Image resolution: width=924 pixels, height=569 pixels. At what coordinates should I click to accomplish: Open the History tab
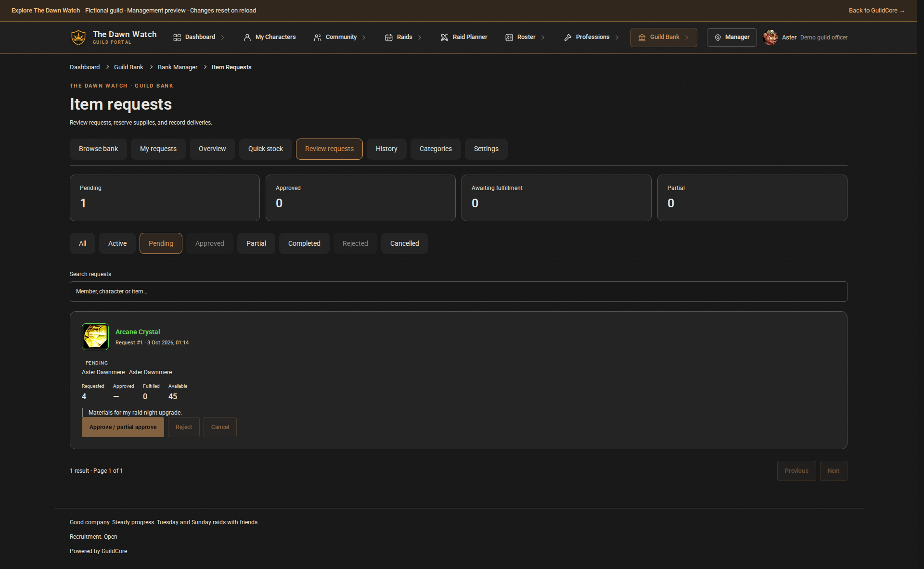pos(386,149)
